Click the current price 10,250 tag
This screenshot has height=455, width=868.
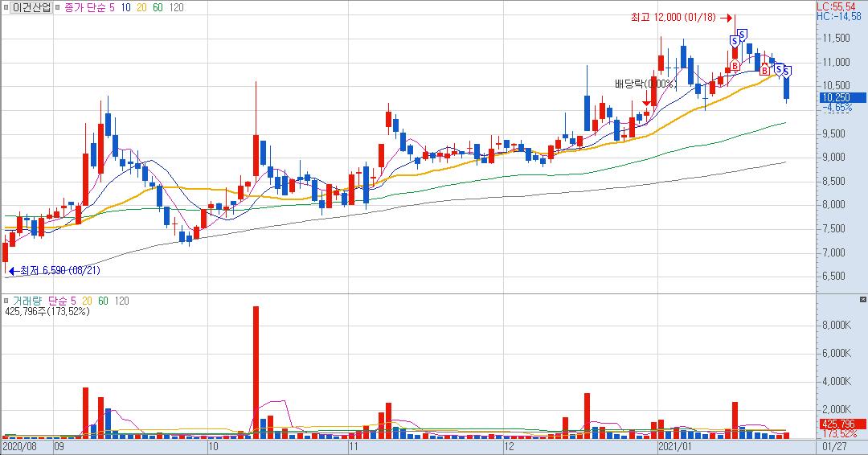842,97
